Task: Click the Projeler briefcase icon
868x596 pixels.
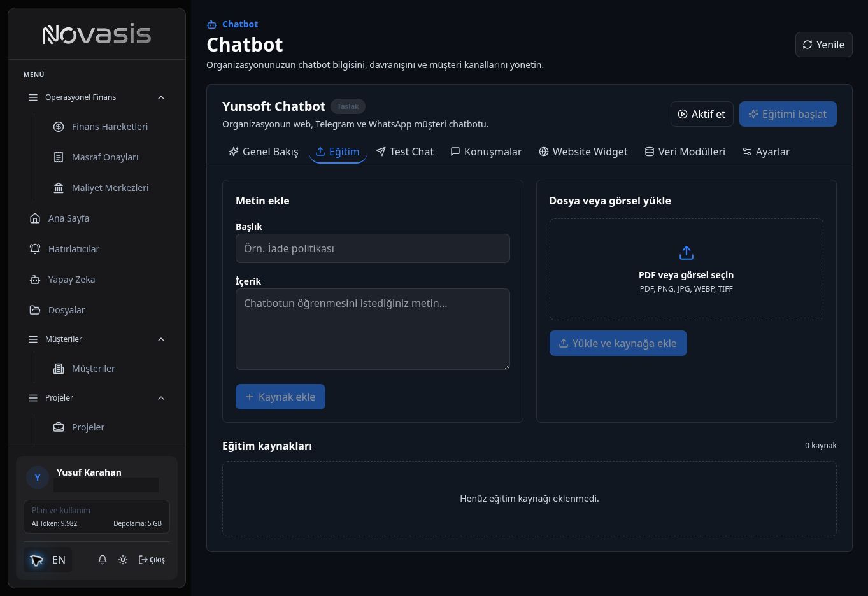Action: [59, 427]
